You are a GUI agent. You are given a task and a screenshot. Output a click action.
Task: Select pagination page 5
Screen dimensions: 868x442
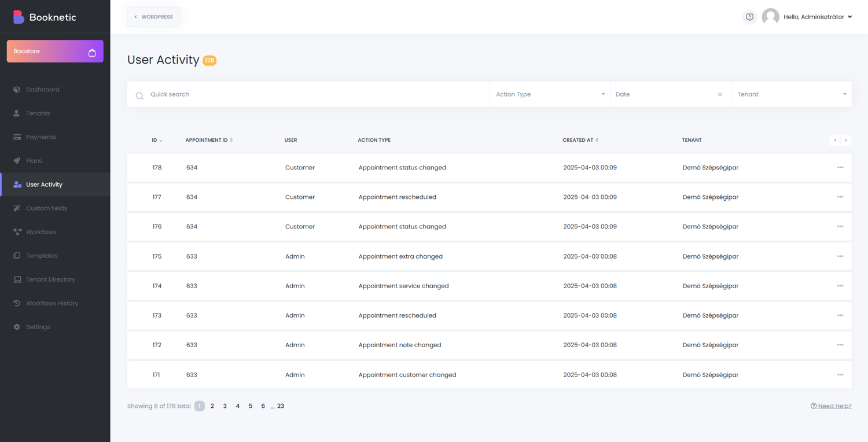click(x=250, y=406)
